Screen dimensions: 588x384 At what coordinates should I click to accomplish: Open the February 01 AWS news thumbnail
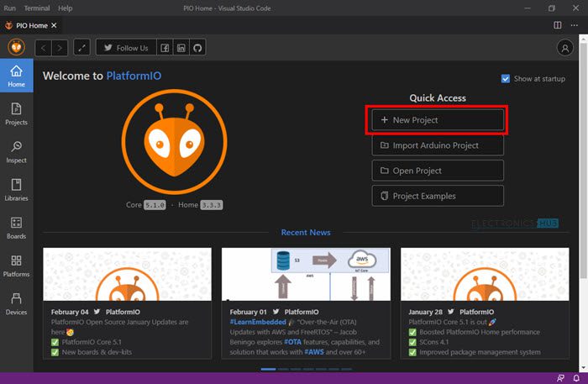(306, 274)
